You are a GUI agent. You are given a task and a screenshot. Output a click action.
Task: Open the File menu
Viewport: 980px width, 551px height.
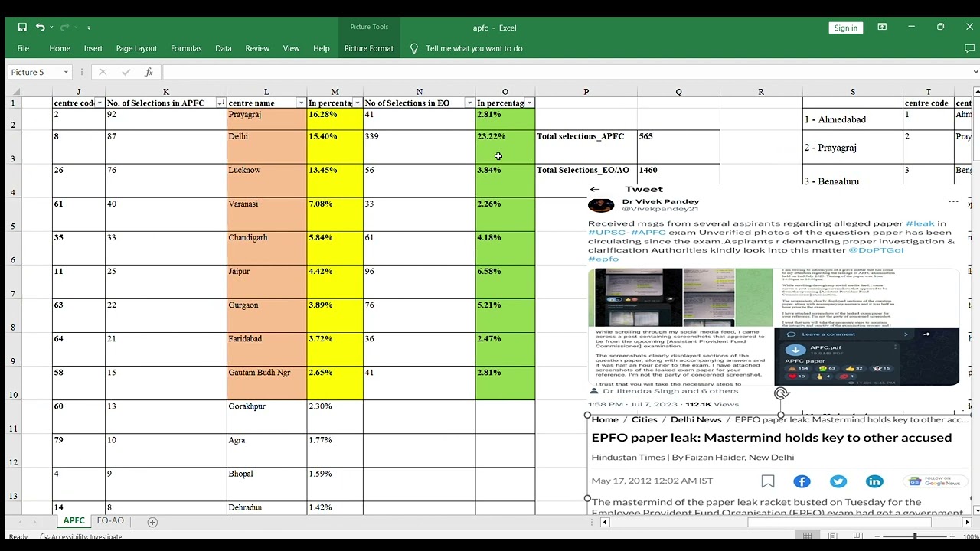23,48
